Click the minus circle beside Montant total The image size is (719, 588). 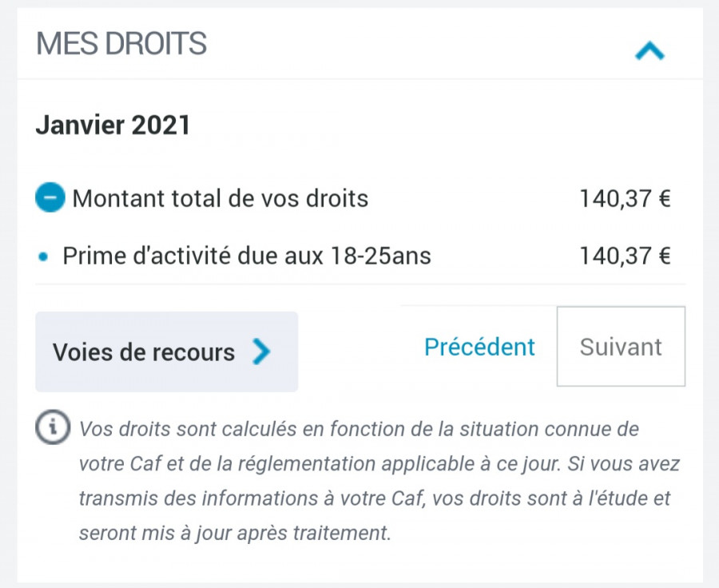[50, 197]
